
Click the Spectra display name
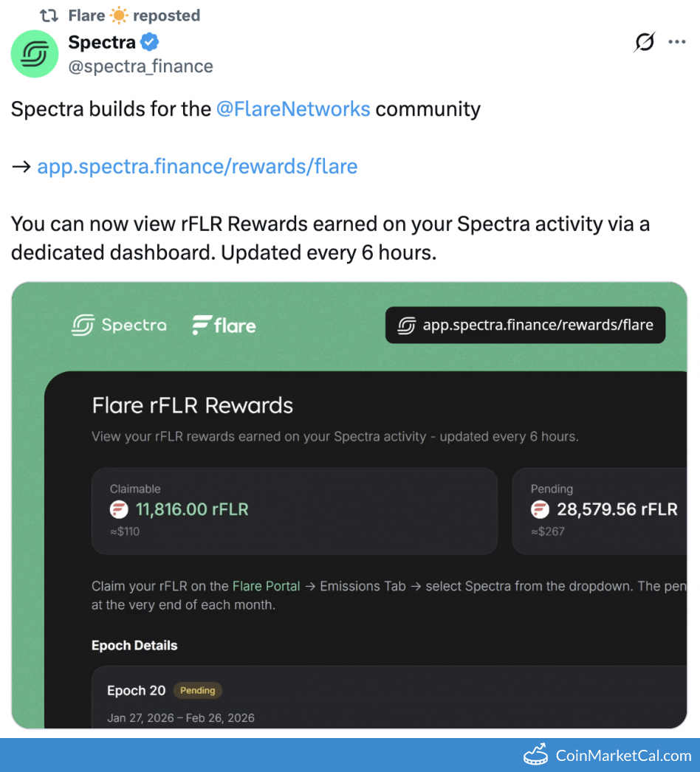(x=102, y=43)
